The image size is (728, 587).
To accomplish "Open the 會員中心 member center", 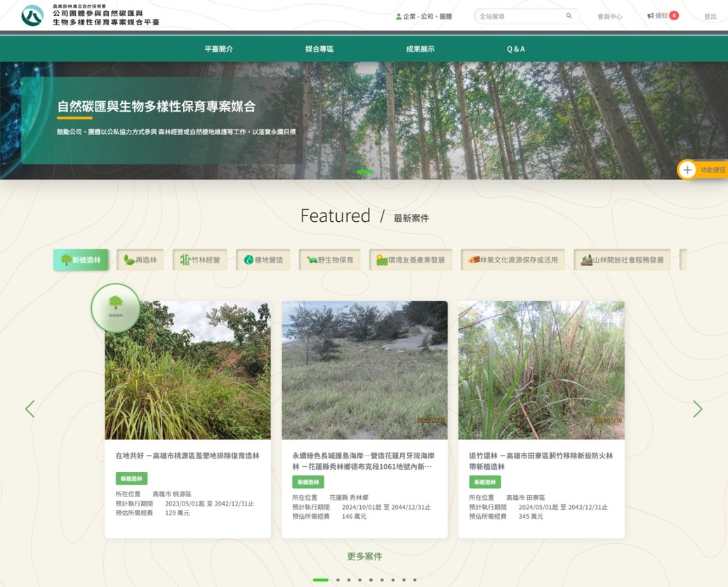I will [609, 16].
